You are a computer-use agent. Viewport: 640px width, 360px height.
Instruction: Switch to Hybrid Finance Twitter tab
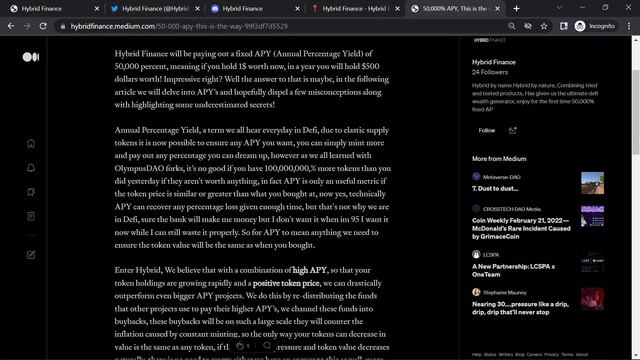coord(155,9)
